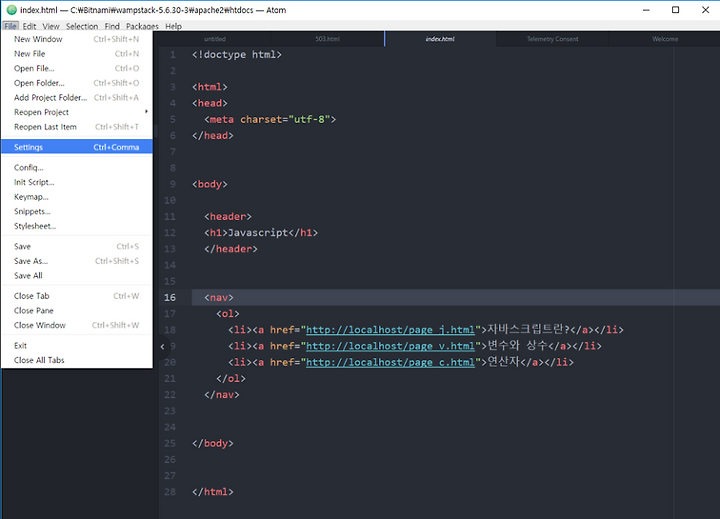Choose Exit from the File menu
This screenshot has height=519, width=720.
tap(77, 346)
